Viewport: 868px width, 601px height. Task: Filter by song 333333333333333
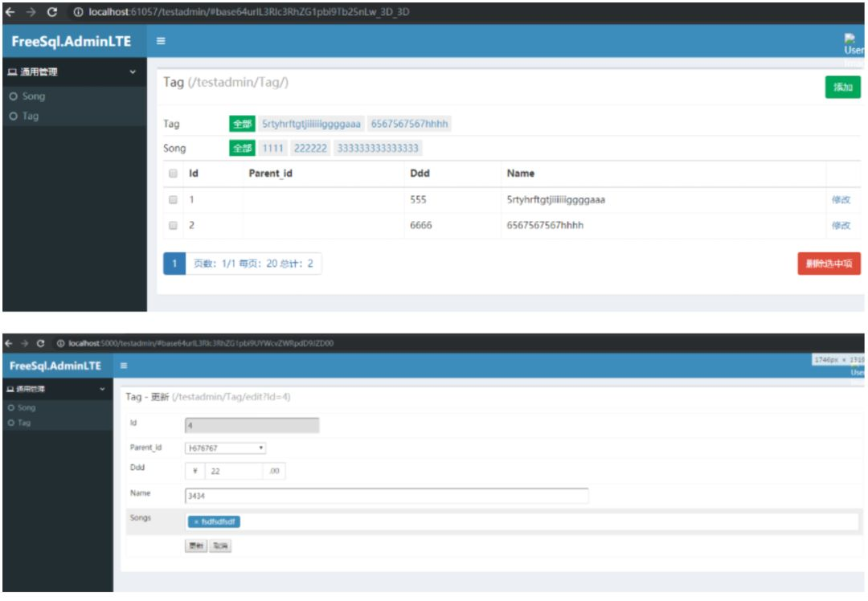pyautogui.click(x=378, y=148)
